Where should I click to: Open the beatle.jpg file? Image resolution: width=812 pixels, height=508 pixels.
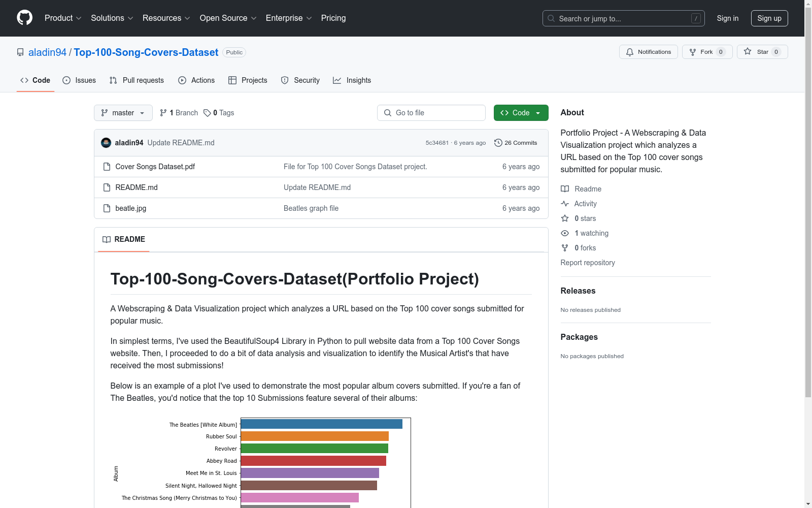tap(131, 208)
